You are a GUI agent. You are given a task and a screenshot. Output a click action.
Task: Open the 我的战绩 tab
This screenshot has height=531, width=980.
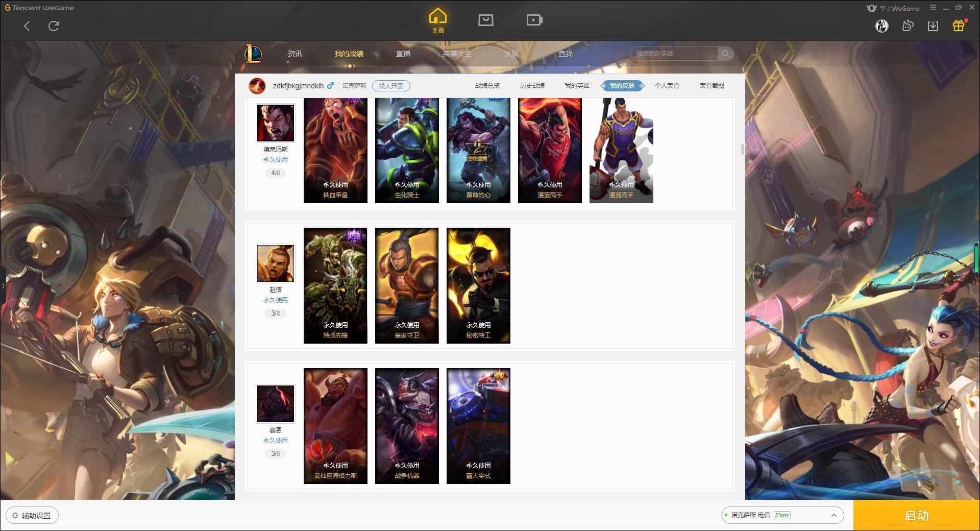(349, 54)
